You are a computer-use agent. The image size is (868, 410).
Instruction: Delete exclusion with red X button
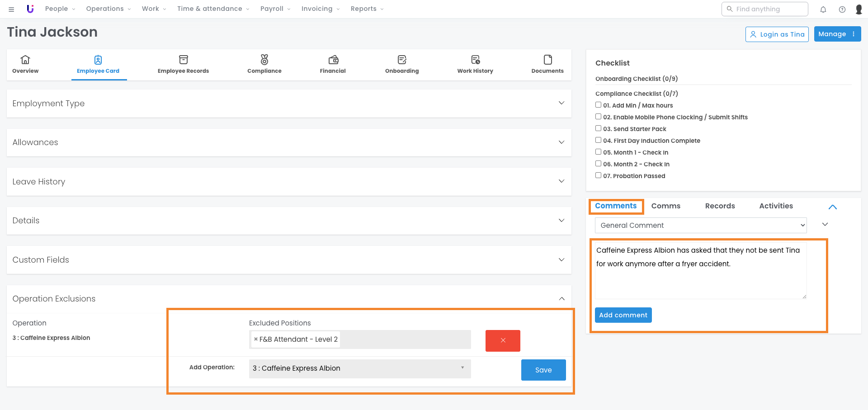503,340
